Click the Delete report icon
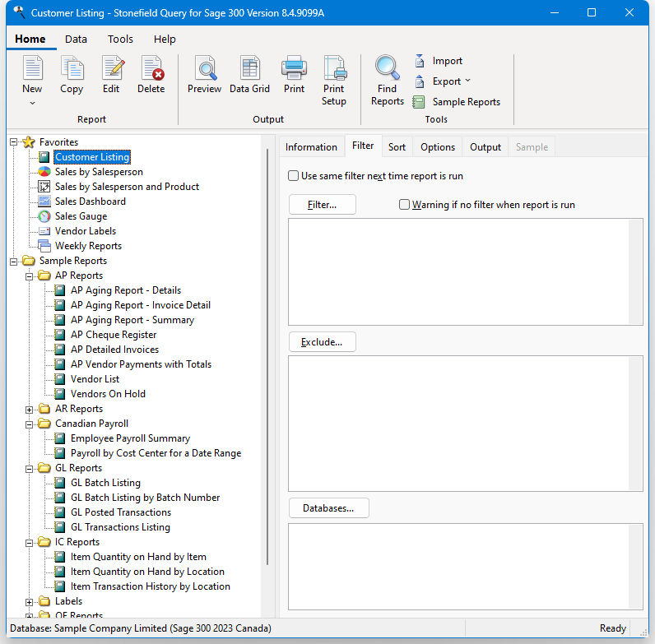The height and width of the screenshot is (644, 655). 151,68
